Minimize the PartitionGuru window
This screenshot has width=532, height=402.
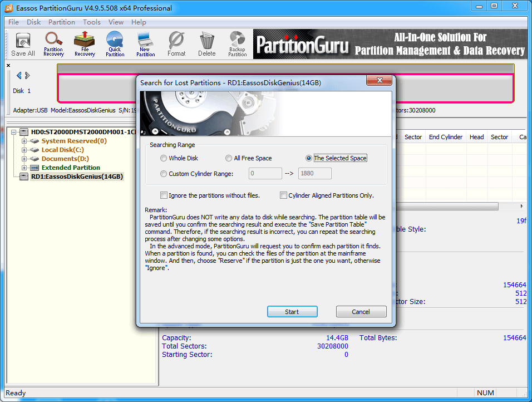[479, 6]
